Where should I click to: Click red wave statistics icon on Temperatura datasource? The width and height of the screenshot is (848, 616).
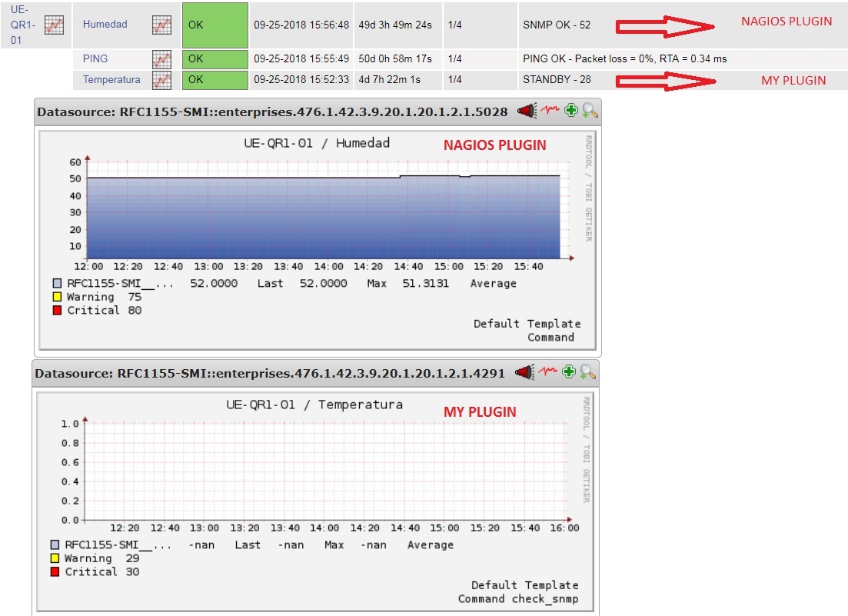[x=547, y=373]
